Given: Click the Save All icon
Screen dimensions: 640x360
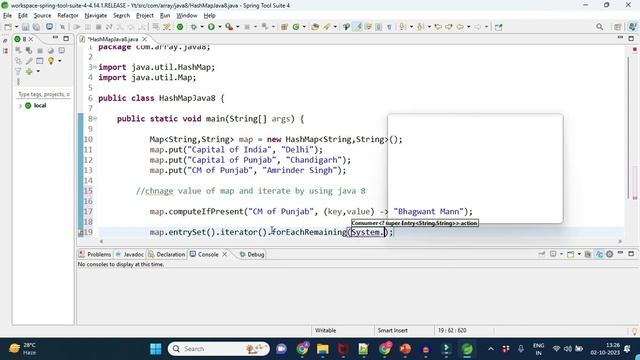Looking at the screenshot, I should (36, 27).
